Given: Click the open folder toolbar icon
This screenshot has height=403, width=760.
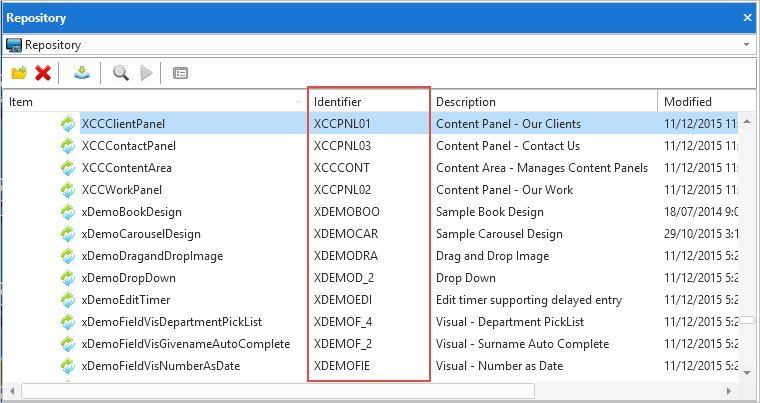Looking at the screenshot, I should coord(19,73).
